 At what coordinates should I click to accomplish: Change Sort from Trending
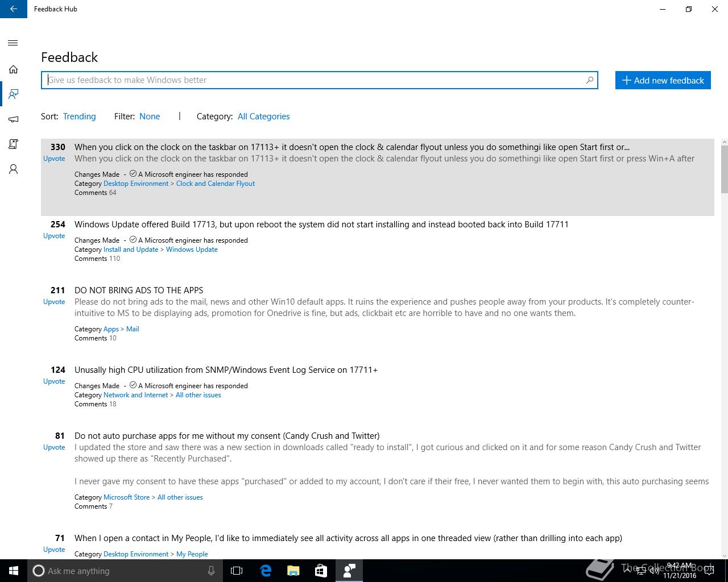(79, 116)
